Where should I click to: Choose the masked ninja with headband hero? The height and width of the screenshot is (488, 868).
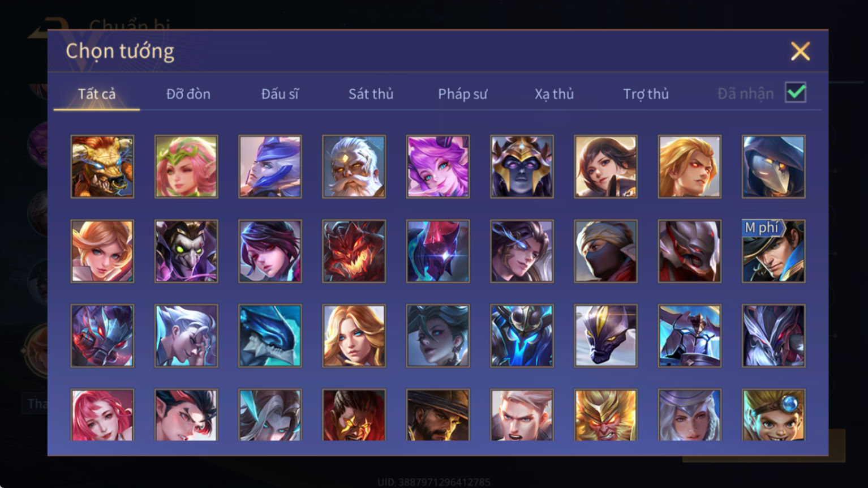click(x=605, y=251)
